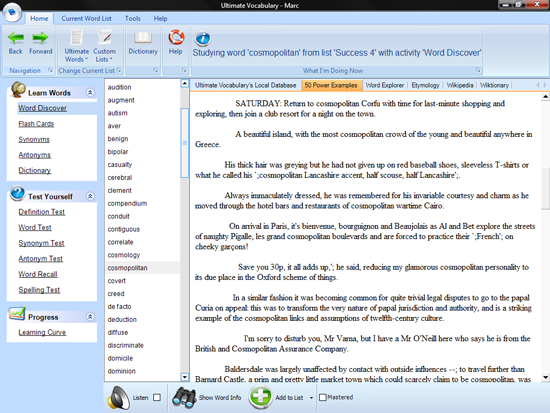
Task: Open the Synonyms link
Action: point(34,139)
